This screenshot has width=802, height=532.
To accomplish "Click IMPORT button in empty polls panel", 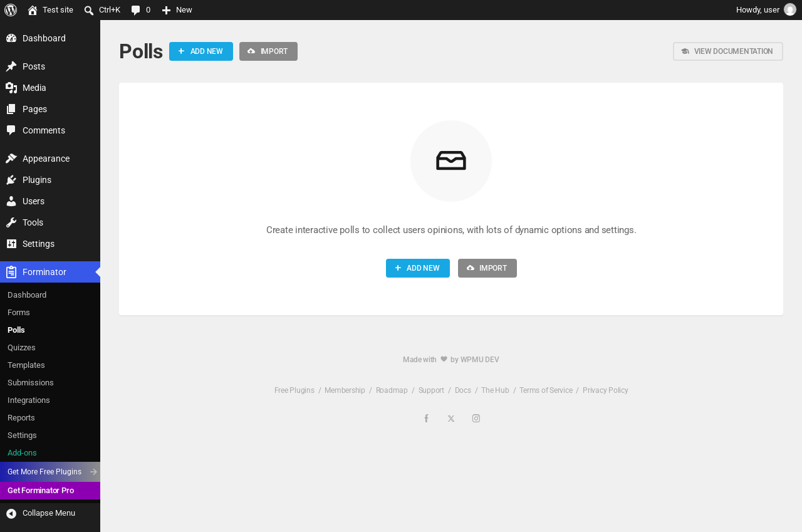I will coord(487,268).
